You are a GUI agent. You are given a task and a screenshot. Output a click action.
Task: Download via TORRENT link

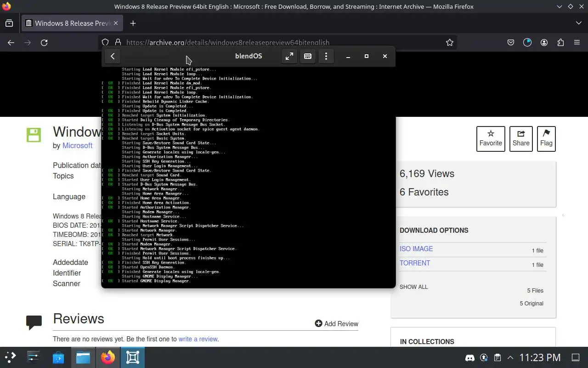coord(415,263)
